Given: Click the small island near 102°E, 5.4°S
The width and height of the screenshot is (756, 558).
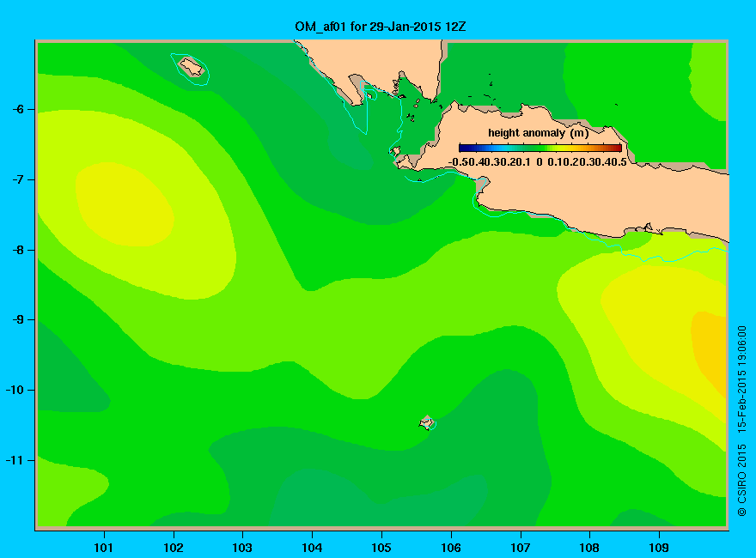Looking at the screenshot, I should [x=192, y=67].
